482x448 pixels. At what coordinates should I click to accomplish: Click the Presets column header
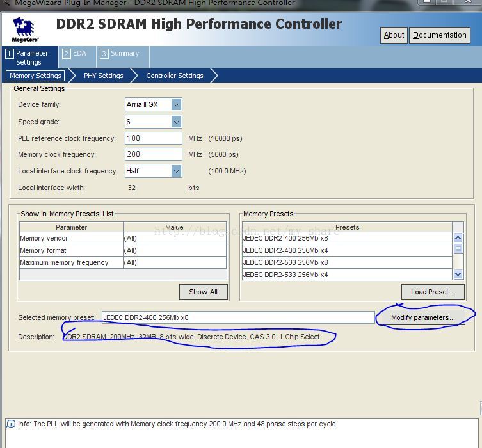click(x=347, y=227)
